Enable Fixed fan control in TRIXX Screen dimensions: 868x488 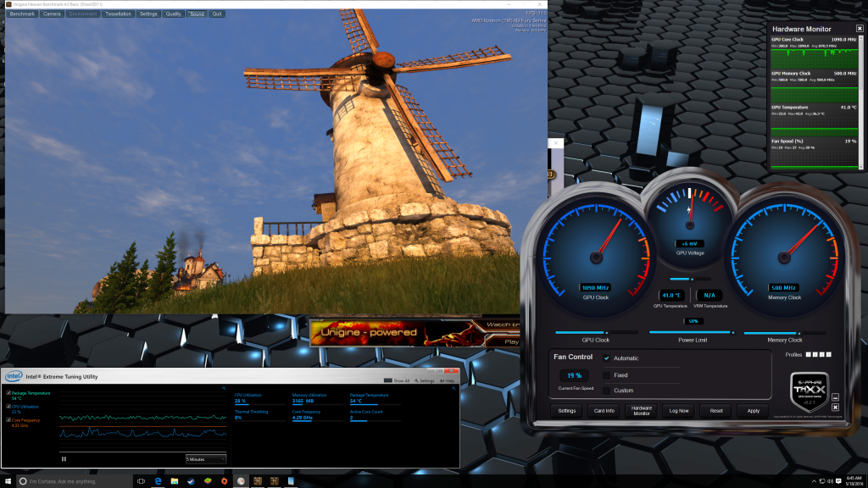[x=607, y=375]
